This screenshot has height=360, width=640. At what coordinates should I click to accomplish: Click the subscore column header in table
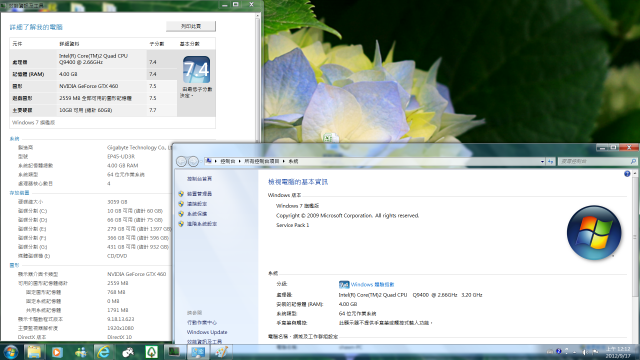(x=156, y=44)
